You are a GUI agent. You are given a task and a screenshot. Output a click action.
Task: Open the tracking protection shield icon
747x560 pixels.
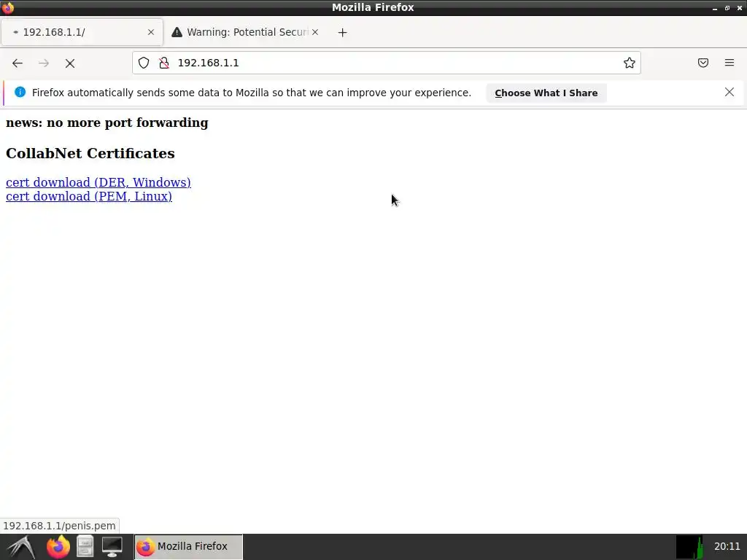144,63
